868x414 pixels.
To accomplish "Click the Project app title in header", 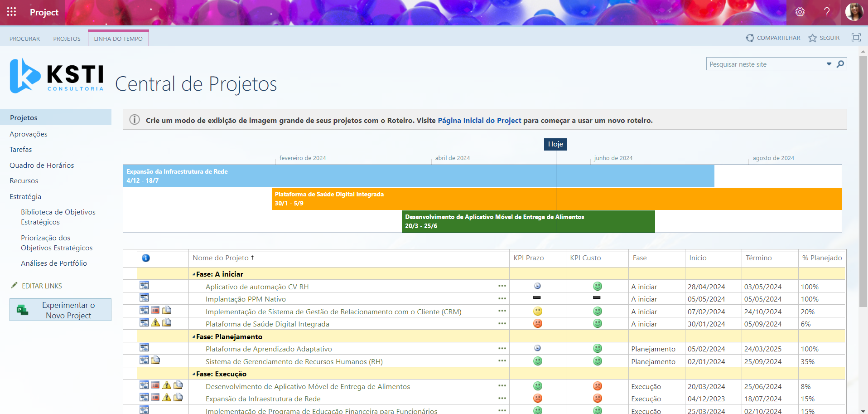I will coord(44,12).
